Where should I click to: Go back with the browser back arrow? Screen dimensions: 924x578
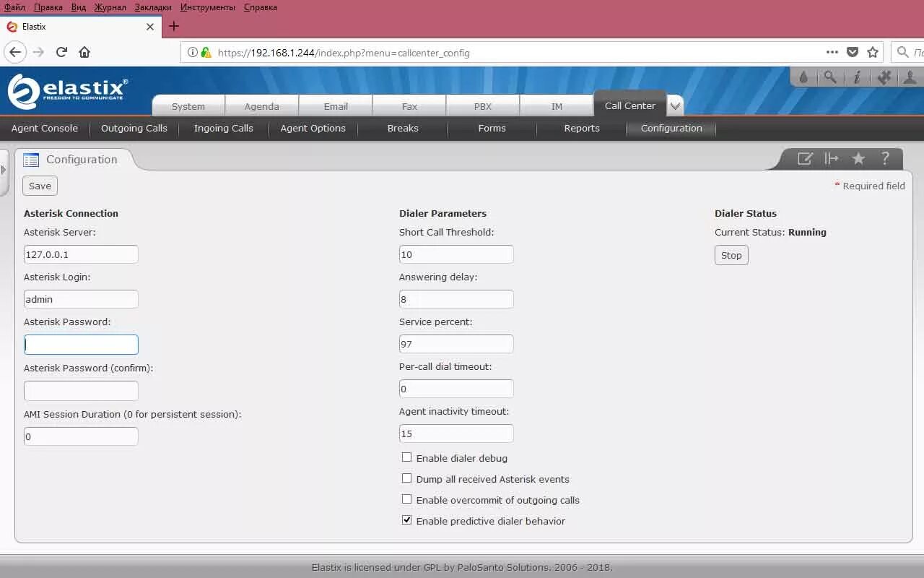click(x=15, y=52)
